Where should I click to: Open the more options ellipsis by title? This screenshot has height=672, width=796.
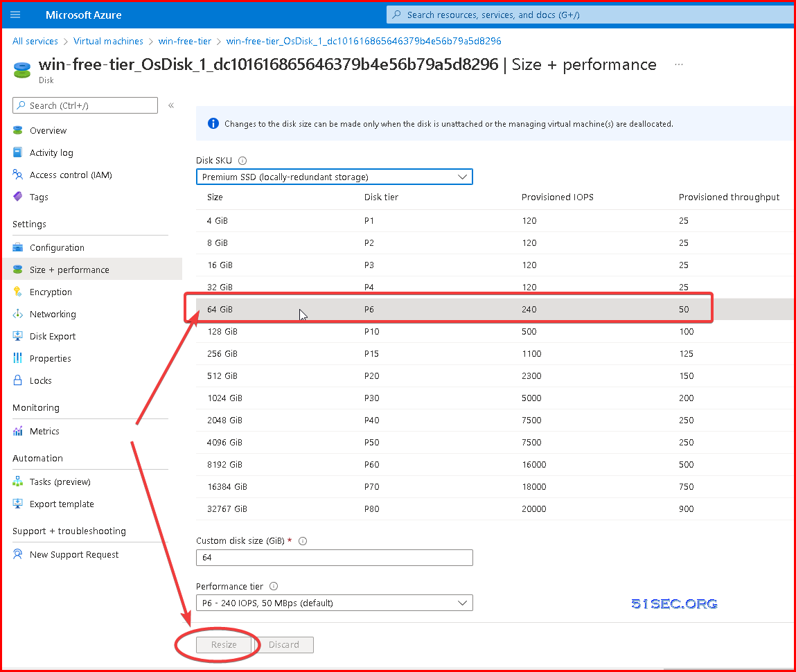tap(679, 64)
